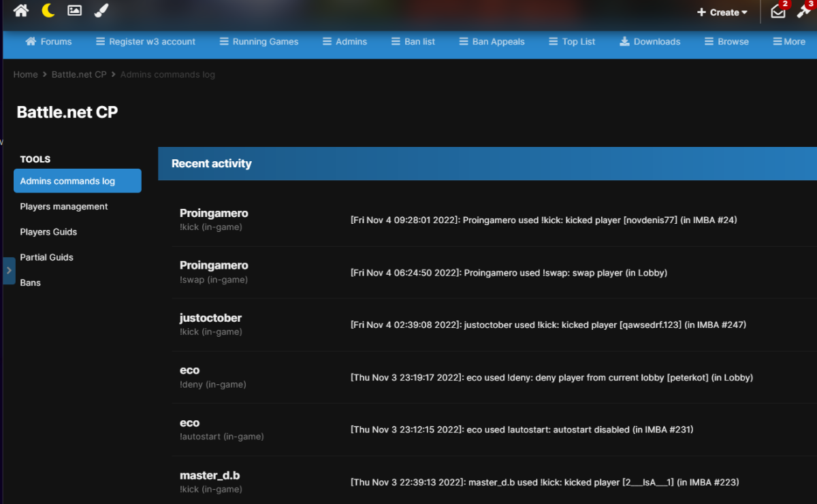Open the image background picker icon

pos(75,11)
